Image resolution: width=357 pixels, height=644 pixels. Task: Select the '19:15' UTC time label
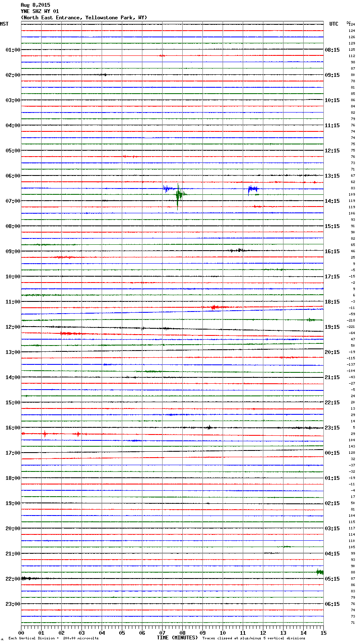[x=332, y=327]
